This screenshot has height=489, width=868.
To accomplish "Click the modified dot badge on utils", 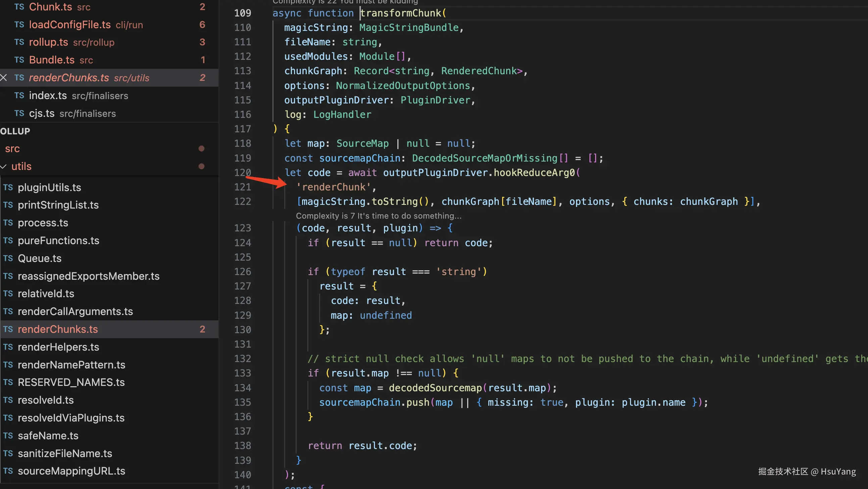I will point(201,166).
